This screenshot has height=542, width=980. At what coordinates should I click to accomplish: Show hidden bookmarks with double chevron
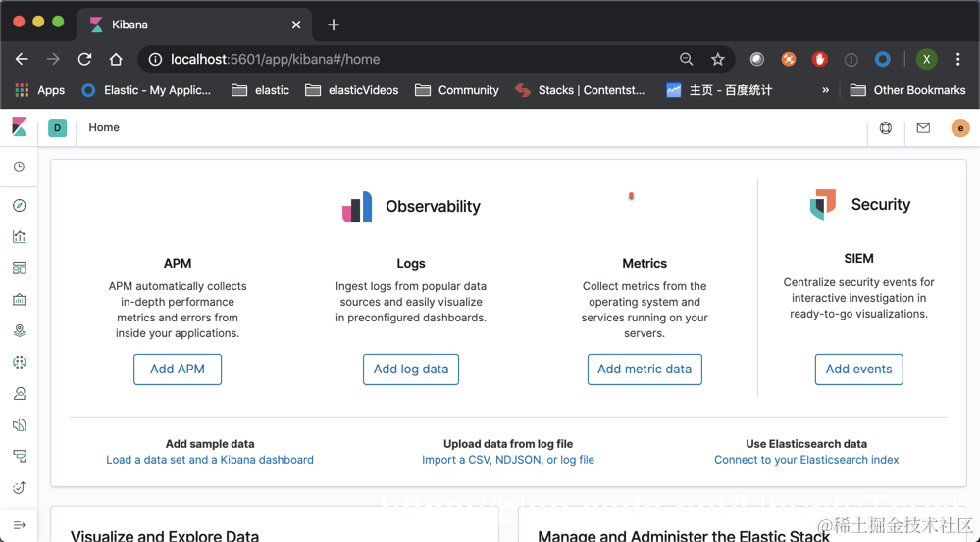[x=825, y=90]
